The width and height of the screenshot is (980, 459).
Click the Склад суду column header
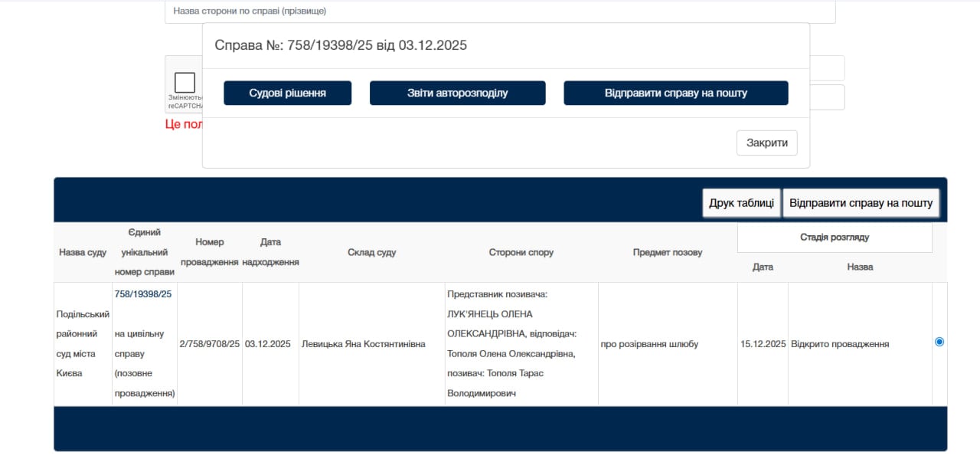coord(371,252)
